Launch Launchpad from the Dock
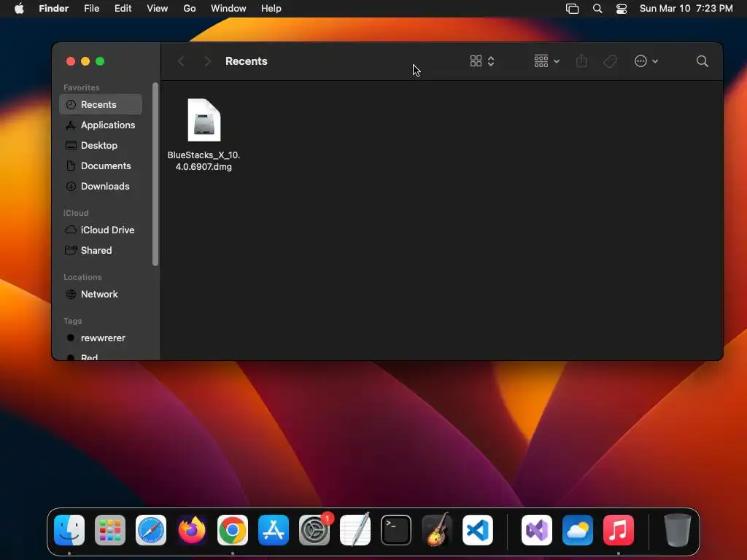Viewport: 747px width, 560px height. [x=110, y=530]
